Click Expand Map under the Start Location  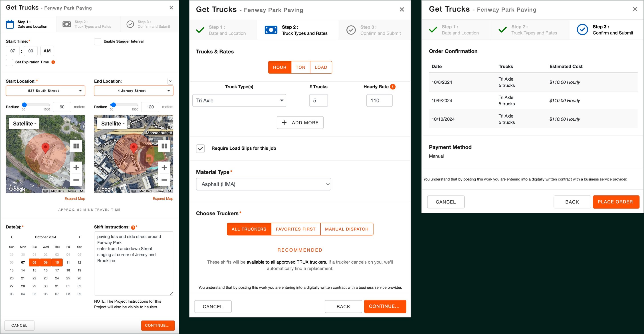click(x=75, y=198)
